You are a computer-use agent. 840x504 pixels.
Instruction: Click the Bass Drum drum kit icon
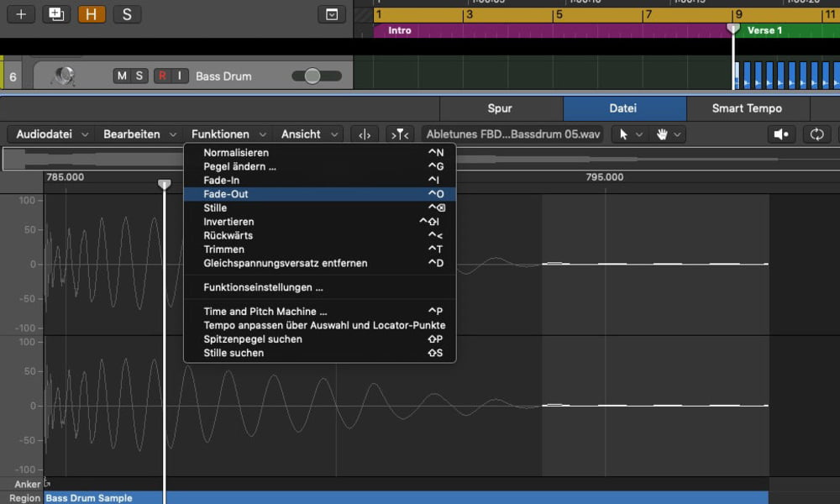62,76
